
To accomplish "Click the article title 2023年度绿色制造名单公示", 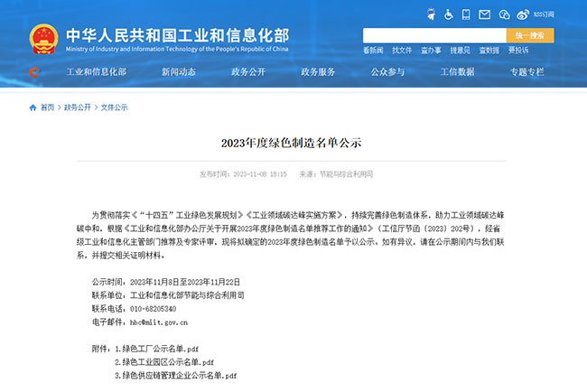I will pos(292,143).
